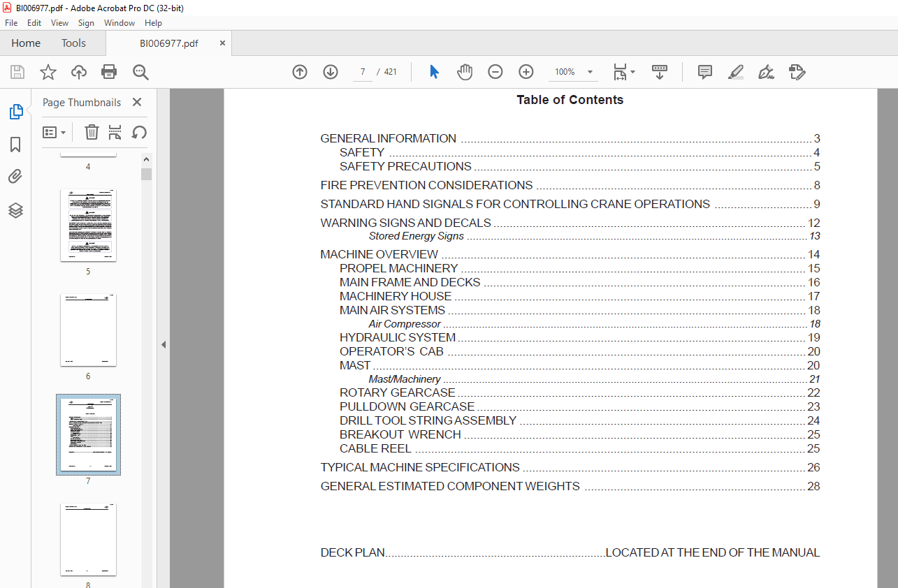Click WARNING SIGNS AND DECALS entry

click(570, 223)
